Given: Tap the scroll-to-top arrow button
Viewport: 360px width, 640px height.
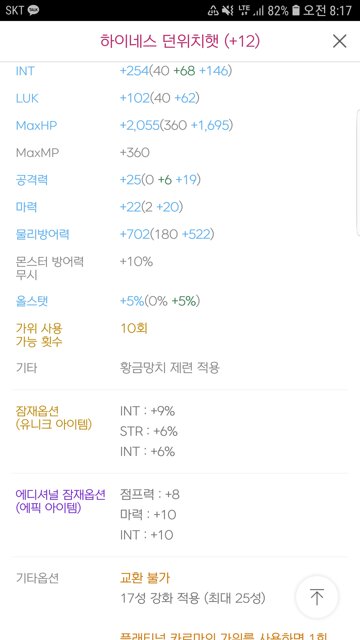Looking at the screenshot, I should click(x=317, y=597).
